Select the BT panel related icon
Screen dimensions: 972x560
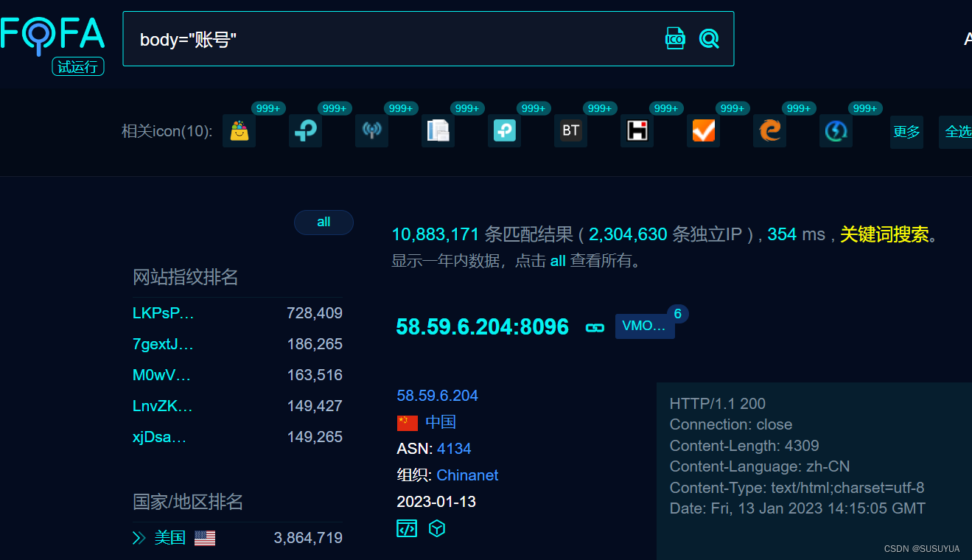click(x=570, y=131)
